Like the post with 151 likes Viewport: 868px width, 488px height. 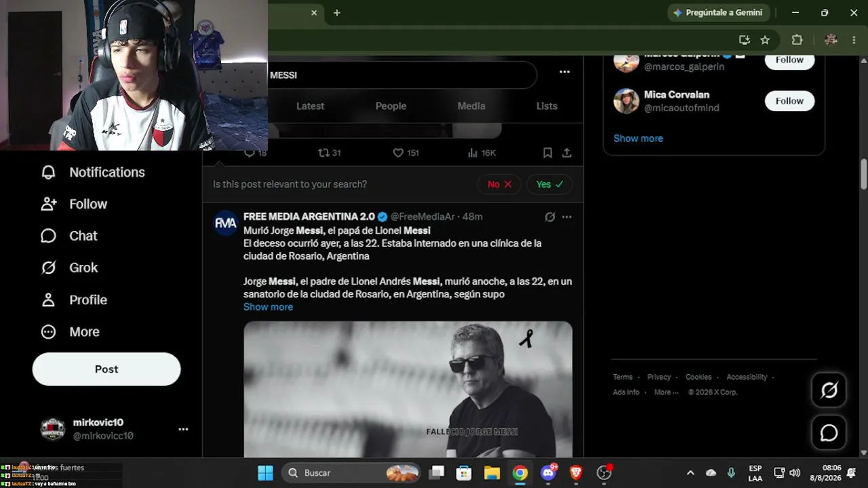coord(406,153)
